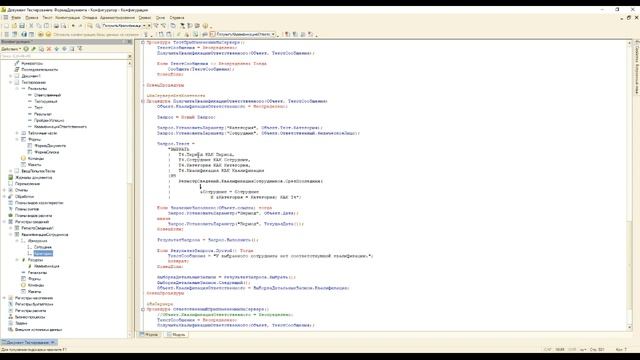Click the Copy toolbar icon

39,26
